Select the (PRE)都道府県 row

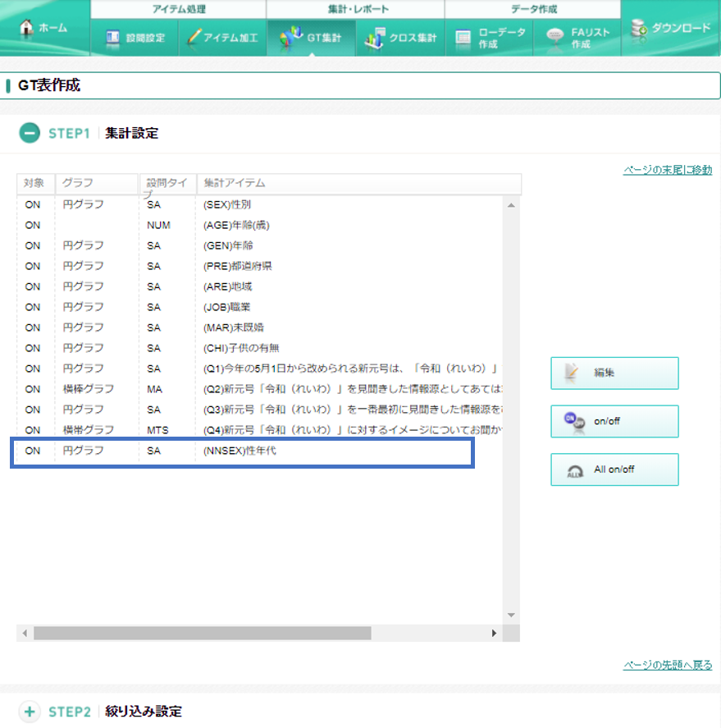[x=259, y=266]
